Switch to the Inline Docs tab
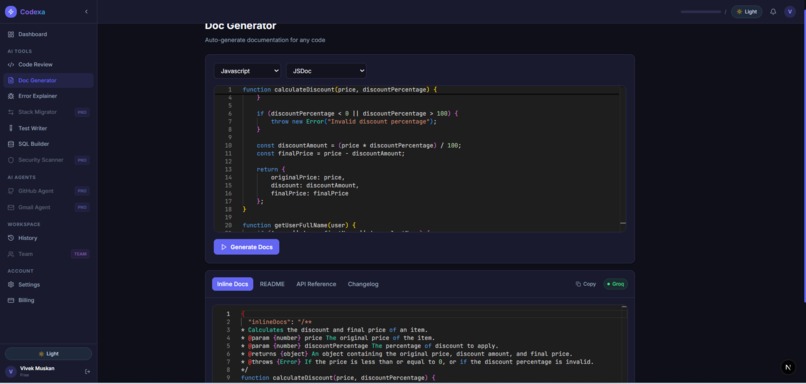 pos(232,284)
